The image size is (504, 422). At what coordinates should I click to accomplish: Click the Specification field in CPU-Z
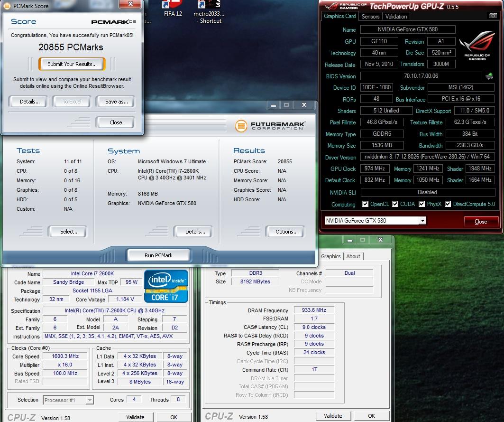115,310
